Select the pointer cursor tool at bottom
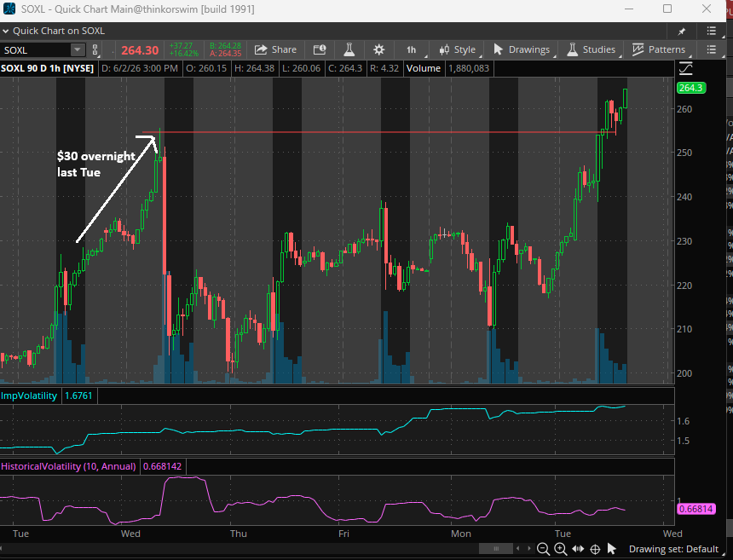The image size is (733, 560). coord(611,549)
